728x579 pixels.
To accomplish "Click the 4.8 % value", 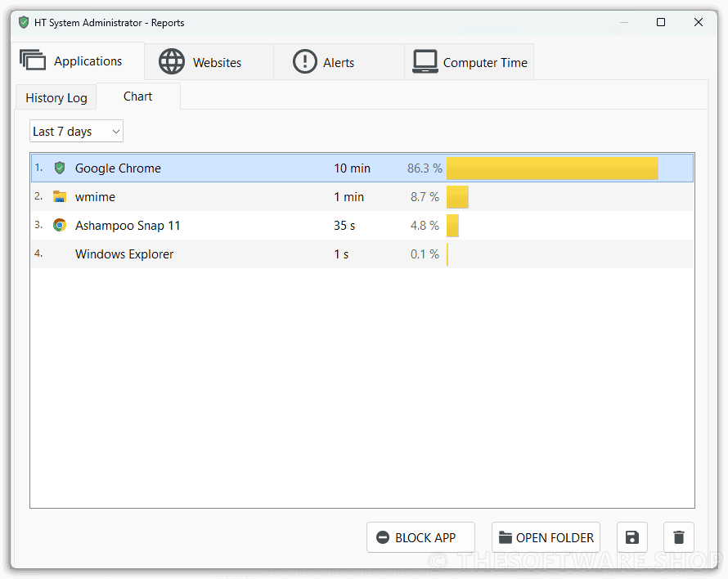I will (425, 226).
